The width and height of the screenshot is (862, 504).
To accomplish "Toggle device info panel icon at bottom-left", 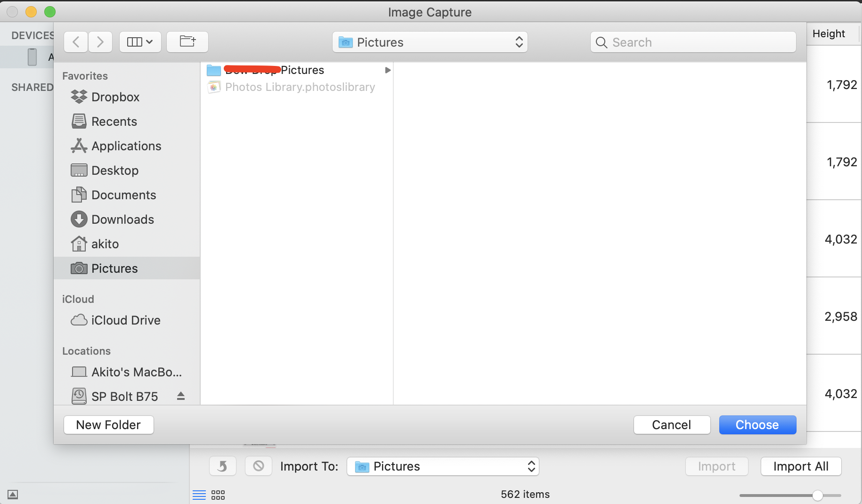I will pyautogui.click(x=13, y=495).
